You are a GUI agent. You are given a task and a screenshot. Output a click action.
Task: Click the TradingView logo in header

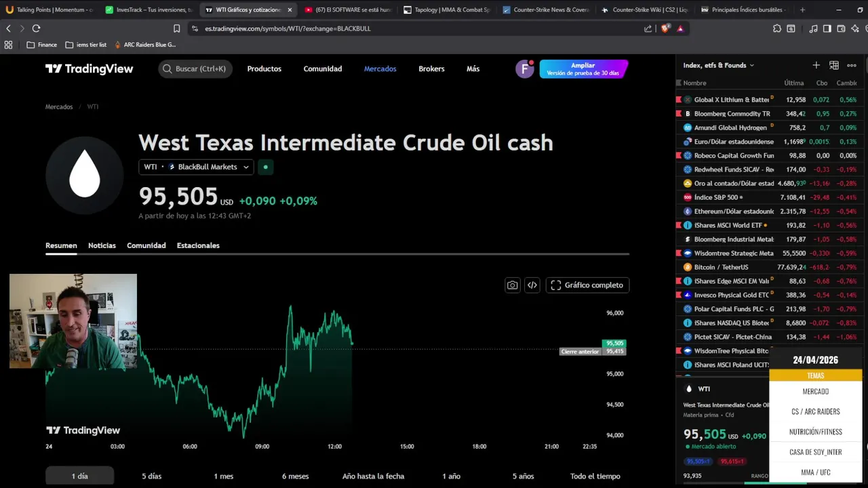(x=90, y=68)
